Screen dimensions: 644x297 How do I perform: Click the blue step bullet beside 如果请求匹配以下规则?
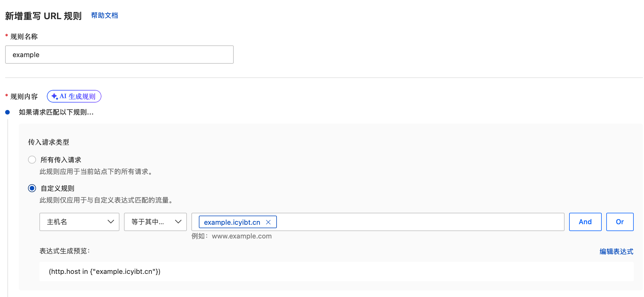tap(8, 112)
